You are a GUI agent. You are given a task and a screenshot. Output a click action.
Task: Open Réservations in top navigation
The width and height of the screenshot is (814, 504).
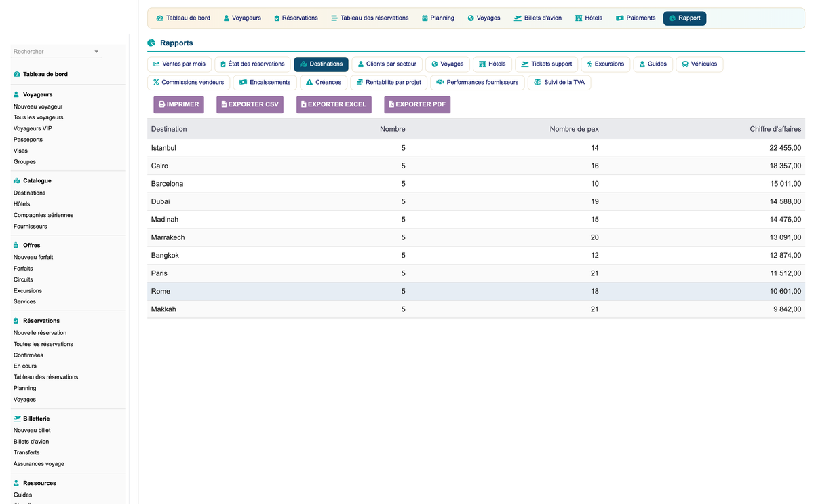pos(296,18)
